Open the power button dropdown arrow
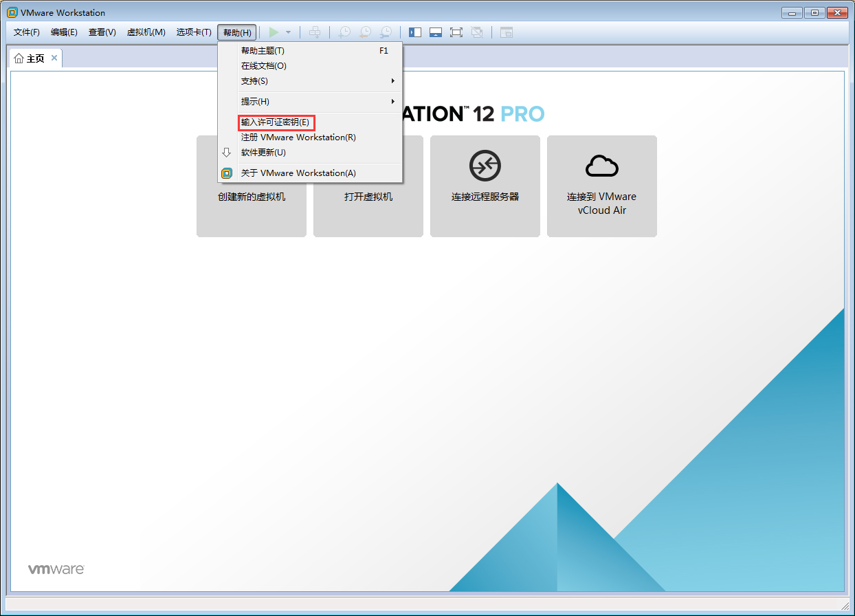855x616 pixels. (287, 32)
